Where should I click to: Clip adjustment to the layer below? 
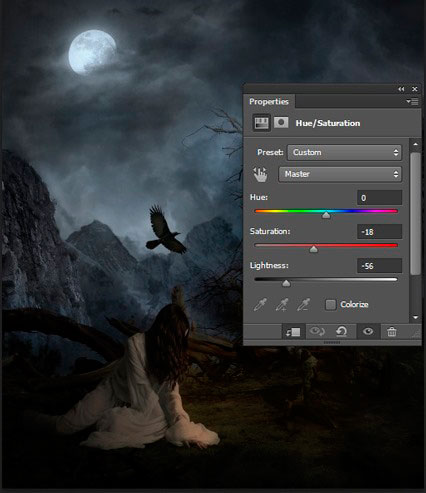(x=293, y=332)
